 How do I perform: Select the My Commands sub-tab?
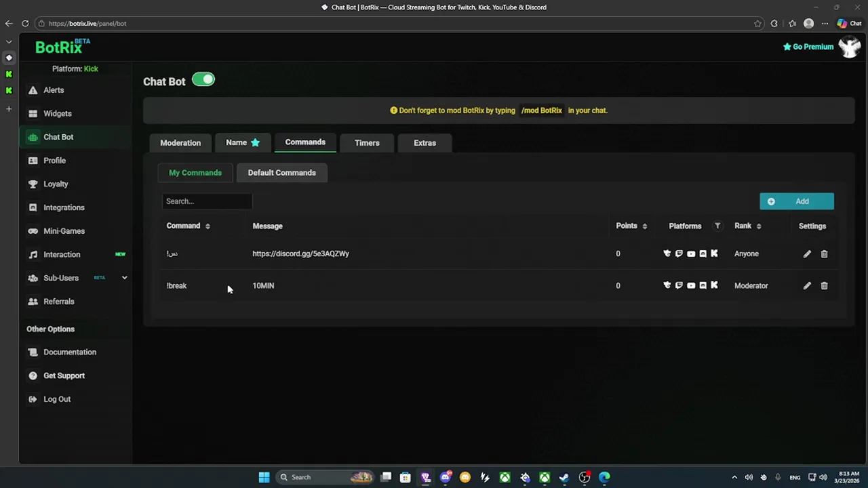click(x=195, y=173)
